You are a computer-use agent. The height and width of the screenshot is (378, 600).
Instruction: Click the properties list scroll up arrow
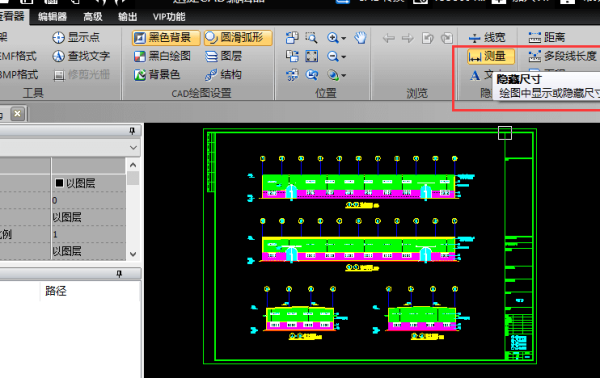(x=133, y=165)
